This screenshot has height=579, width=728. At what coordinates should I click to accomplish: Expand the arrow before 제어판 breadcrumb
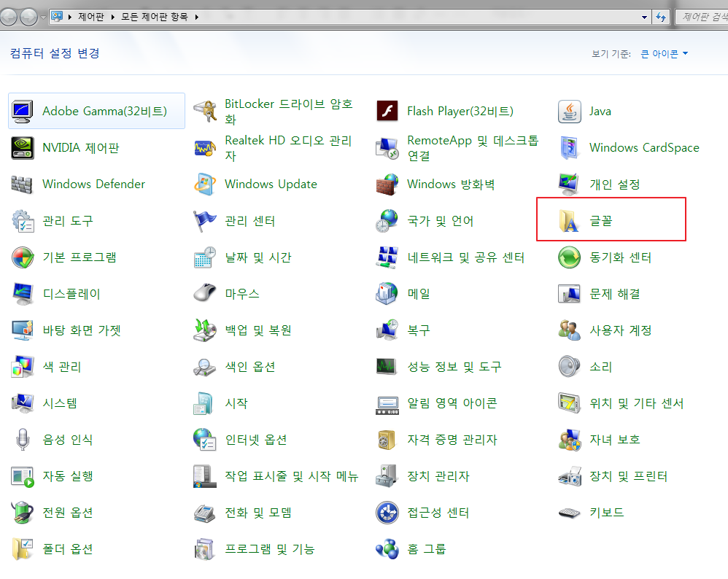69,18
